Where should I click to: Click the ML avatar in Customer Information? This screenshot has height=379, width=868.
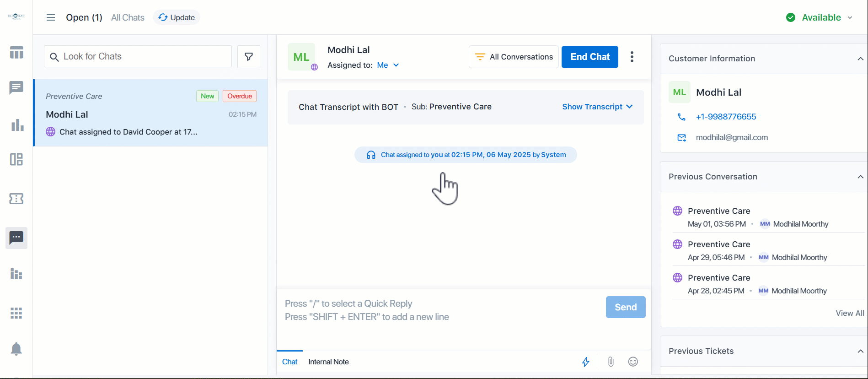pyautogui.click(x=680, y=92)
